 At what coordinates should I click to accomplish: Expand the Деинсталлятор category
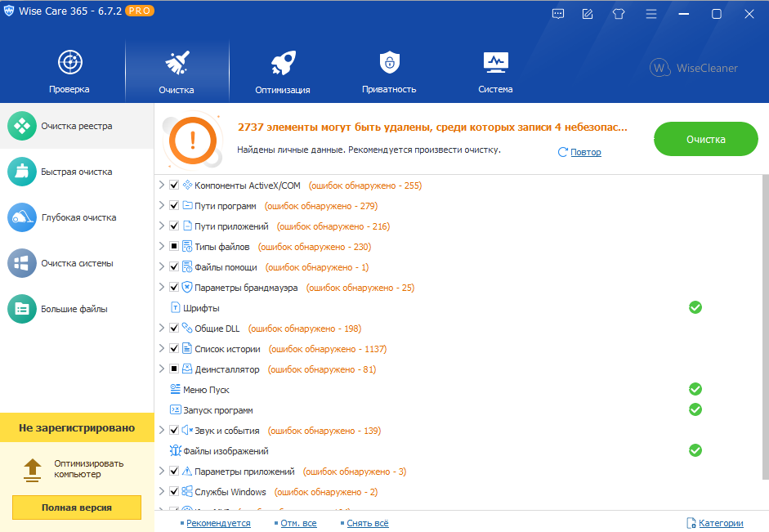(x=161, y=369)
